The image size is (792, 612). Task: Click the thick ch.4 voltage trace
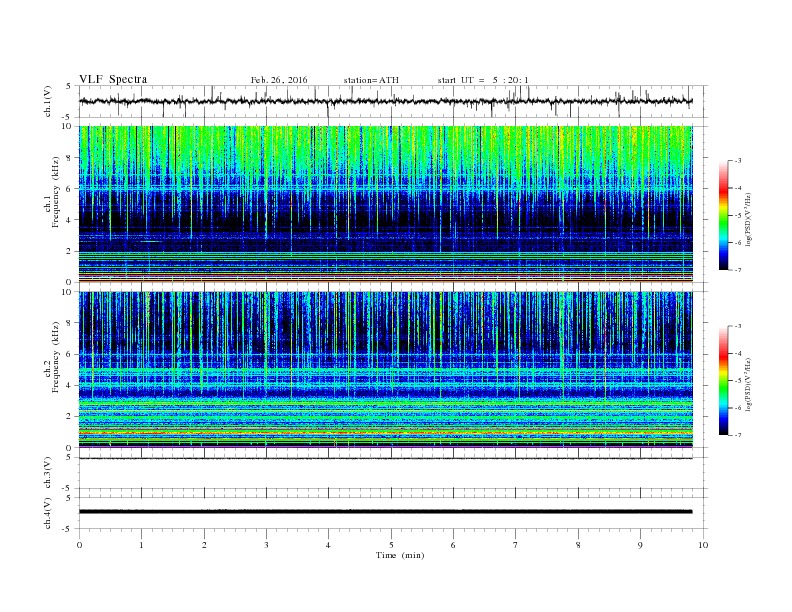[385, 512]
